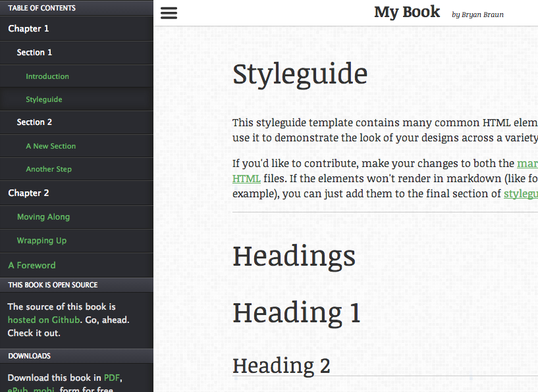Viewport: 538px width, 392px height.
Task: Click the Styleguide page heading
Action: 300,74
